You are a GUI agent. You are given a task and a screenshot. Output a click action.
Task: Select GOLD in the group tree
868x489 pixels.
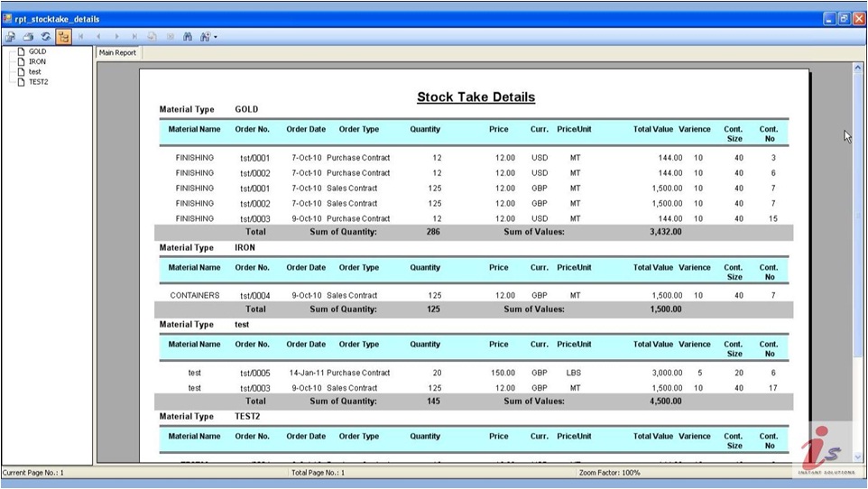coord(37,51)
